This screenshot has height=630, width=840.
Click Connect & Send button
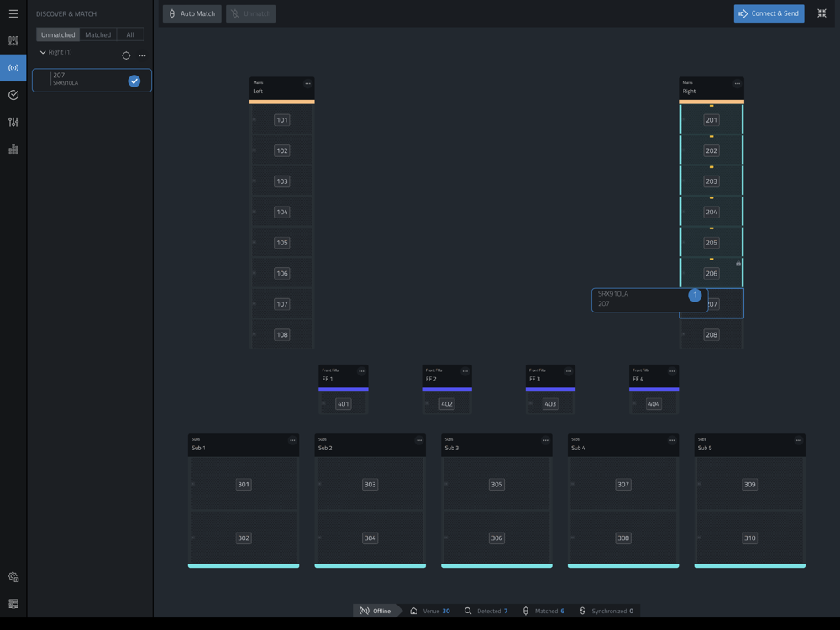click(x=769, y=13)
